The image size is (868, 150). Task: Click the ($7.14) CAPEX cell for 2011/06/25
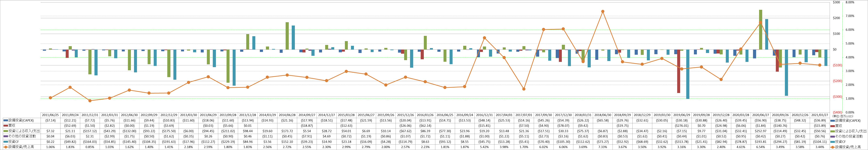click(x=50, y=121)
